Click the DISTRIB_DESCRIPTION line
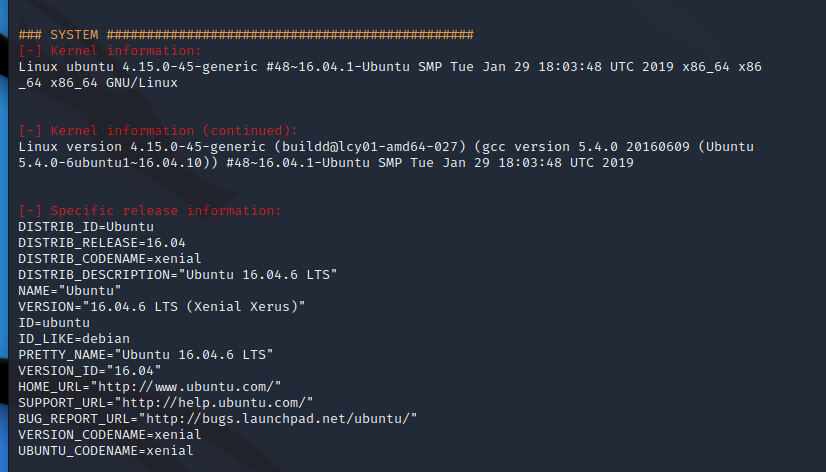This screenshot has width=826, height=472. (178, 275)
